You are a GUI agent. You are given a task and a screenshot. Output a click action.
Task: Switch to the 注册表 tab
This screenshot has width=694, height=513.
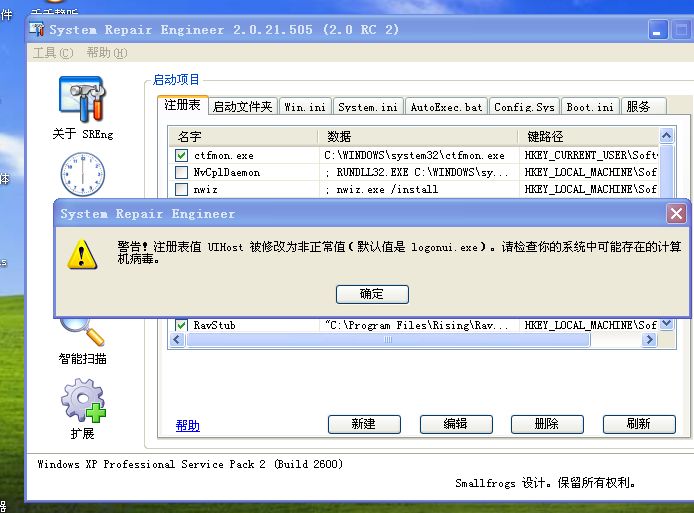[182, 105]
